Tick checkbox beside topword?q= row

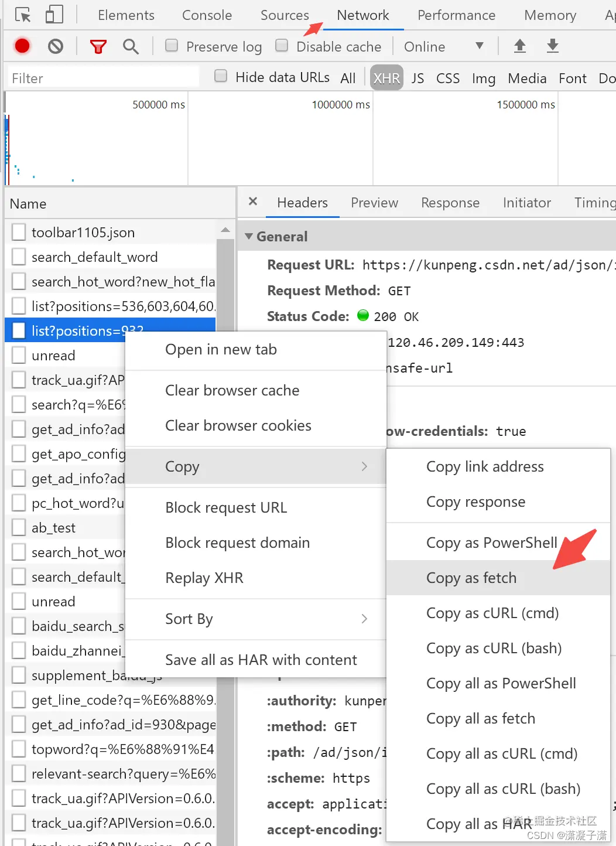tap(19, 749)
